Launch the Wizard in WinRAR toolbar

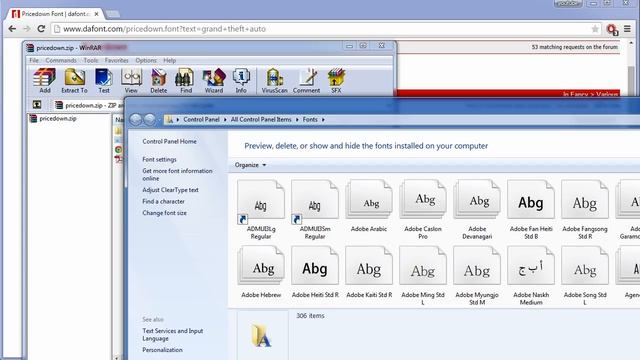pos(214,81)
